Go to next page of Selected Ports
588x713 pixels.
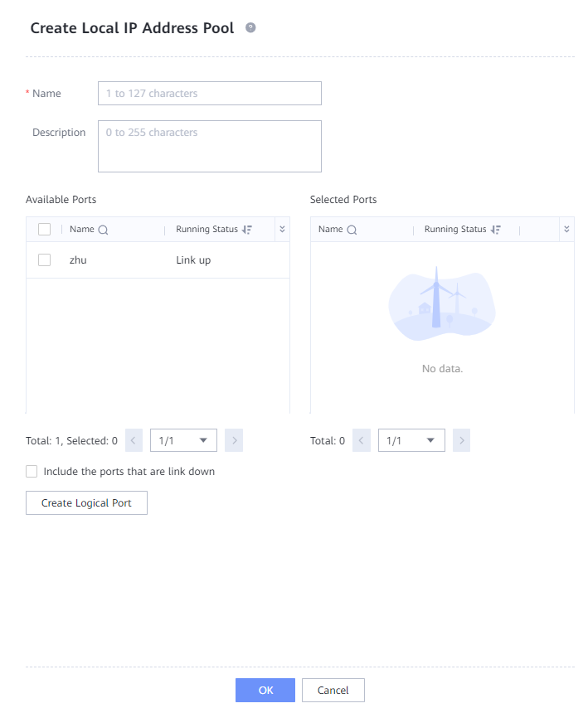[461, 440]
